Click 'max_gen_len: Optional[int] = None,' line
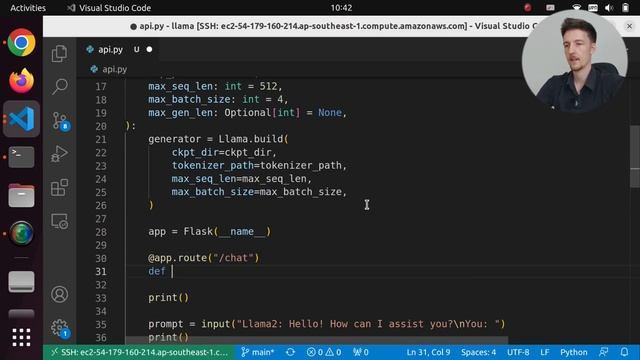This screenshot has height=360, width=640. point(247,113)
